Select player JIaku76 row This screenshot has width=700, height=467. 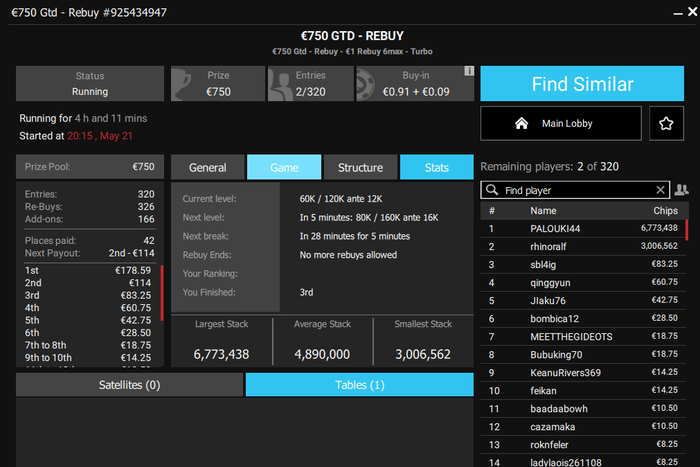click(x=582, y=300)
